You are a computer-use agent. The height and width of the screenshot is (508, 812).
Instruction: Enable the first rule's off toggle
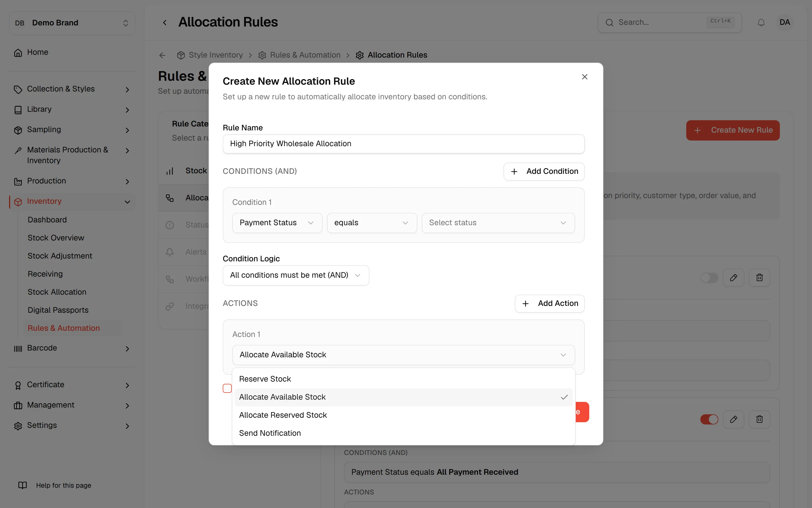[709, 277]
